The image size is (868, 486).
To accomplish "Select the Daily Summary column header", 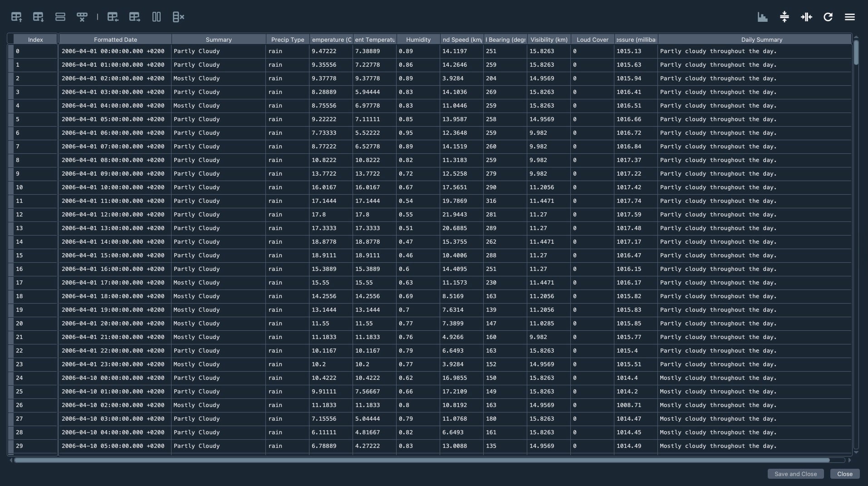I will 761,39.
